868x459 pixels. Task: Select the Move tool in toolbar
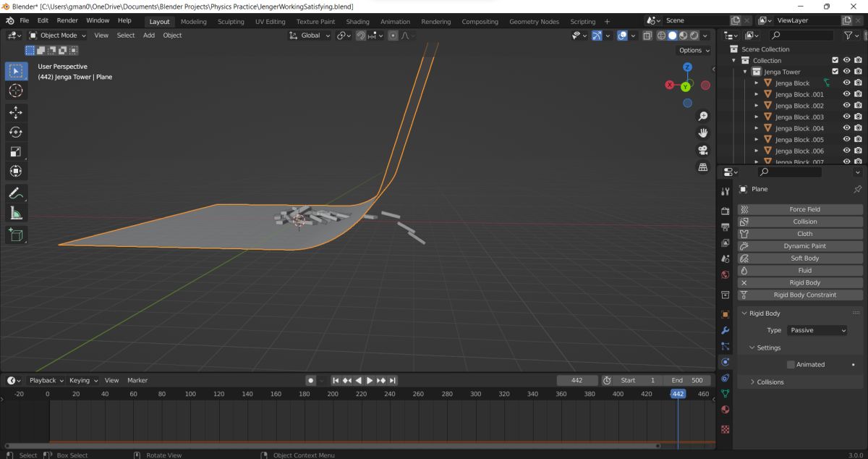coord(16,112)
